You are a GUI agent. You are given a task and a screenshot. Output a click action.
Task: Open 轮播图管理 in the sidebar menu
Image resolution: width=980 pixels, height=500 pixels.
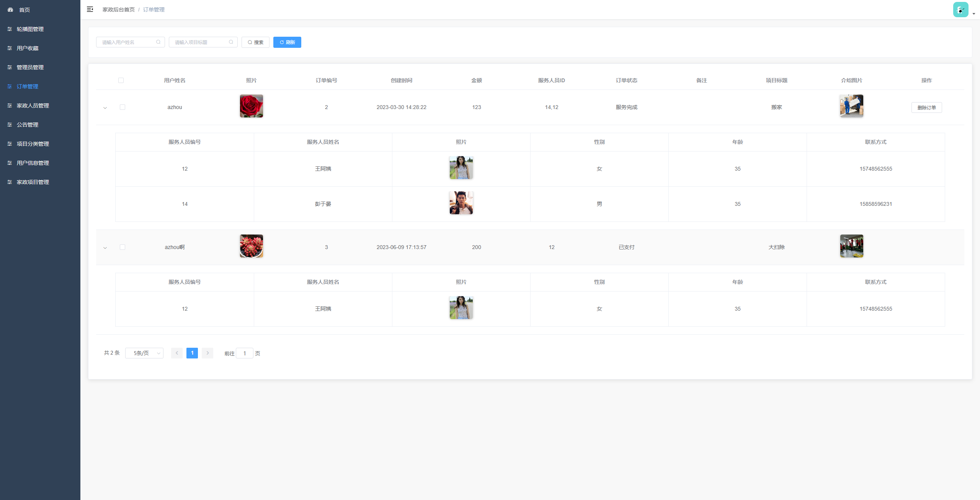(30, 29)
